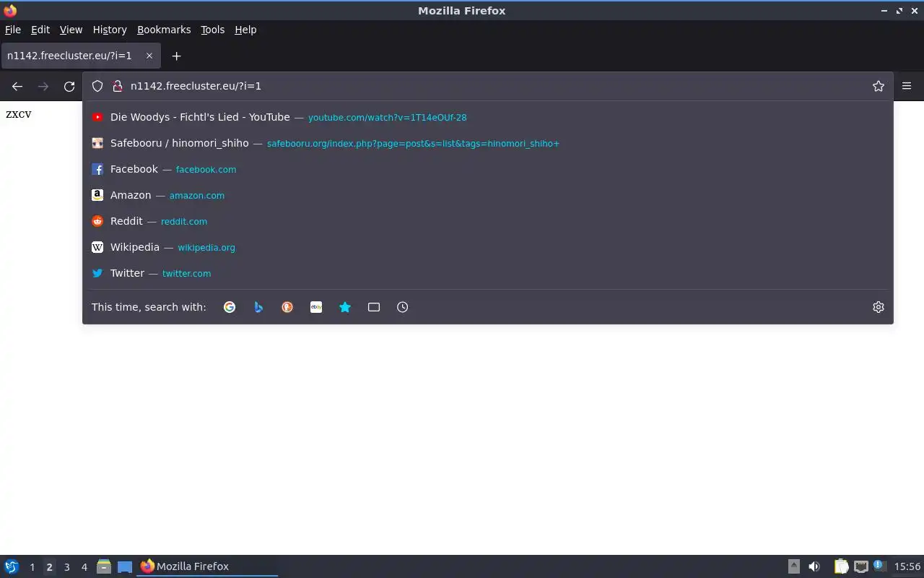Viewport: 924px width, 578px height.
Task: Click the YouTube favicon in suggestions
Action: [x=97, y=117]
